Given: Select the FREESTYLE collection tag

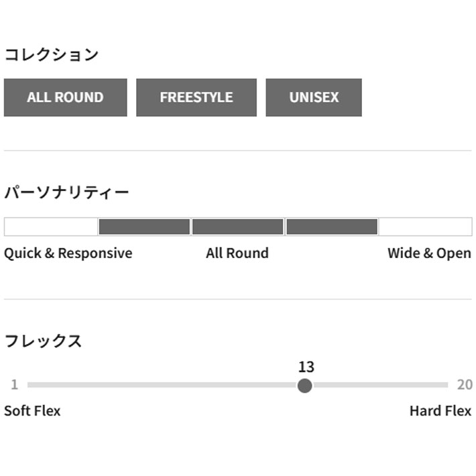Looking at the screenshot, I should pyautogui.click(x=196, y=98).
